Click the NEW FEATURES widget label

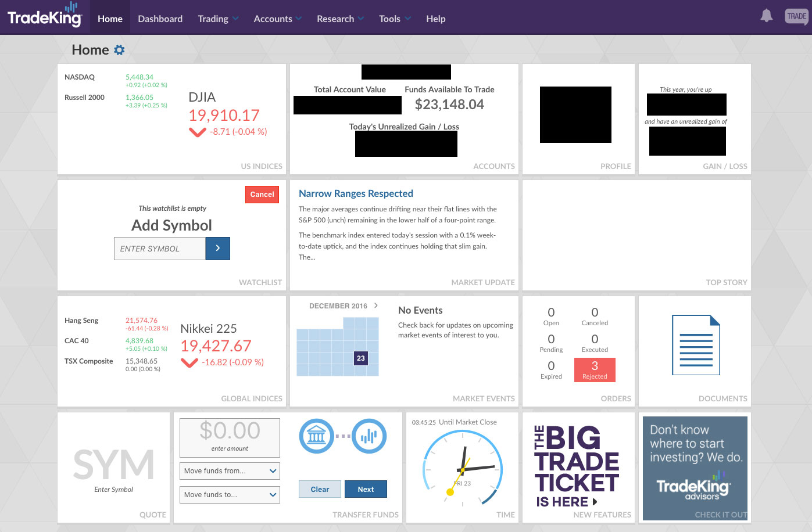coord(602,515)
